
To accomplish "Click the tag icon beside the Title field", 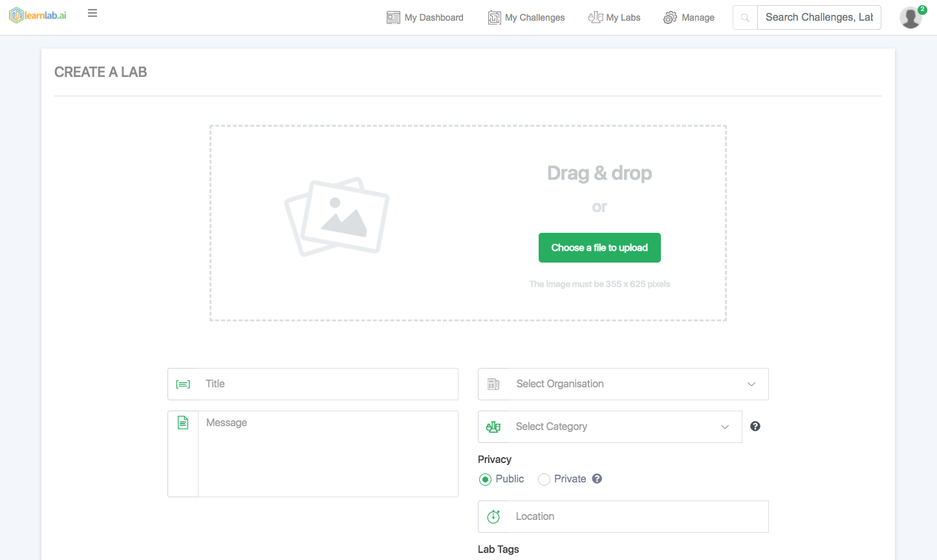I will pos(183,383).
